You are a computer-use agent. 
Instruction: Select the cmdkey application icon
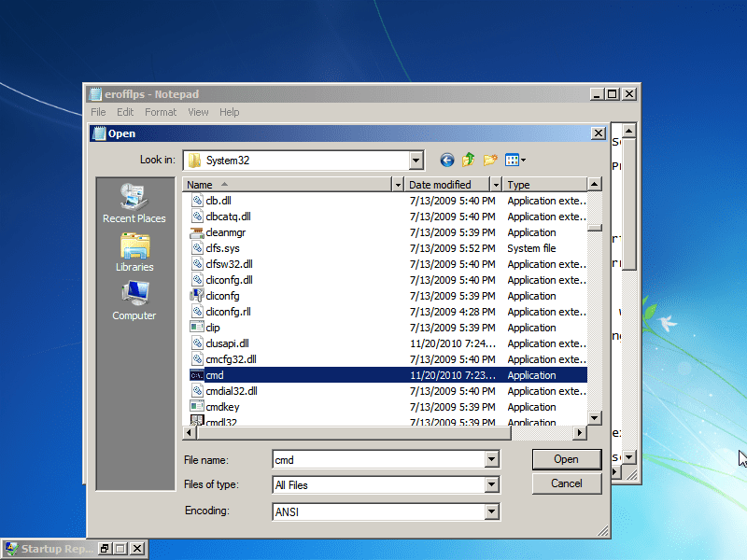(197, 407)
